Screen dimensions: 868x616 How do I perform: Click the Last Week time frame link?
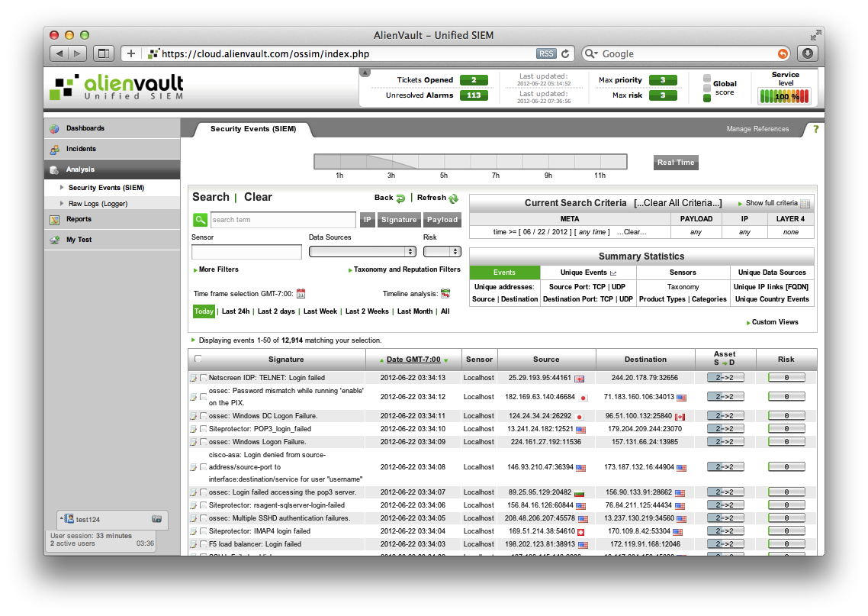tap(320, 311)
